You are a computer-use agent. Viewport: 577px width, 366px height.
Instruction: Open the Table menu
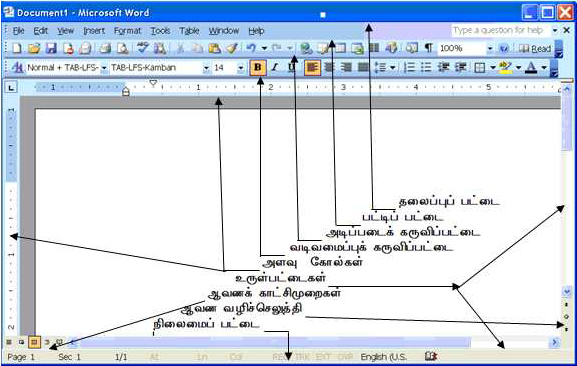pyautogui.click(x=189, y=31)
